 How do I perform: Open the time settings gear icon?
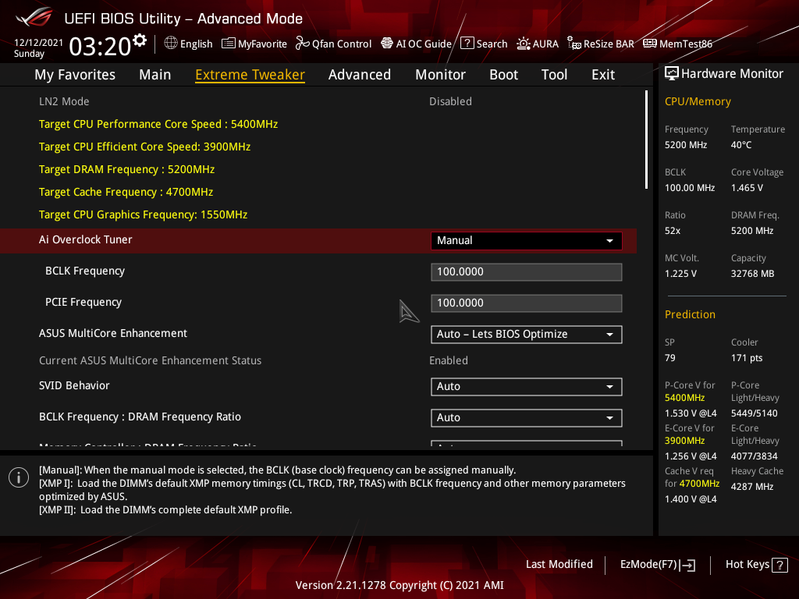(139, 40)
